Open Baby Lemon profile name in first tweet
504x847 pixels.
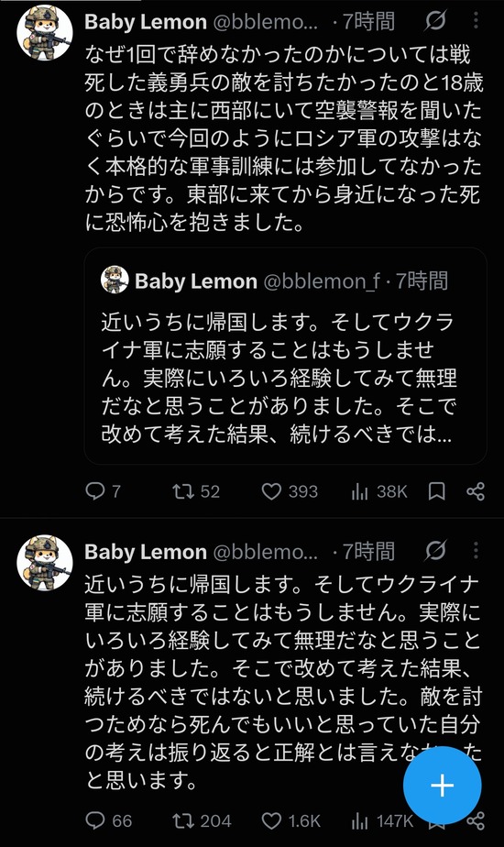(146, 22)
